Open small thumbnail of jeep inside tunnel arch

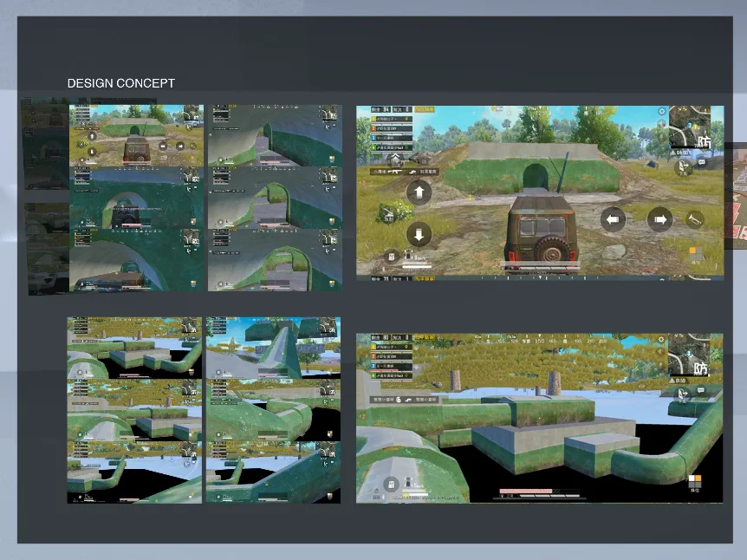coord(136,198)
